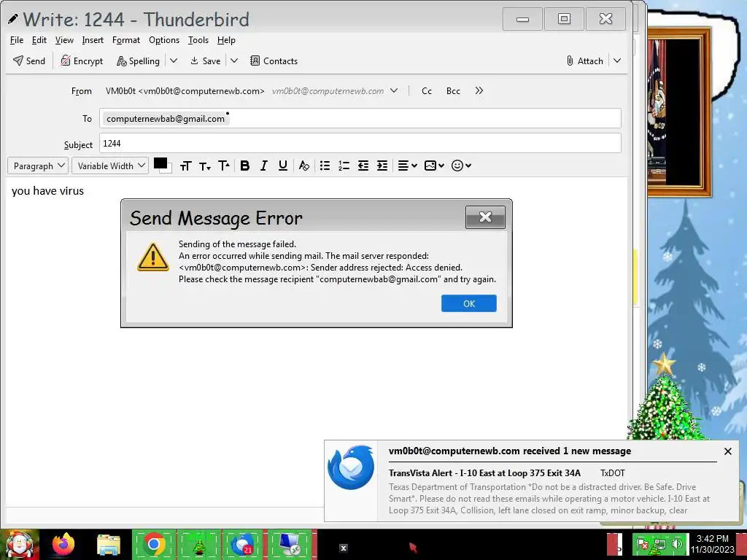The width and height of the screenshot is (747, 560).
Task: Open remote desktop taskbar icon
Action: pyautogui.click(x=290, y=544)
